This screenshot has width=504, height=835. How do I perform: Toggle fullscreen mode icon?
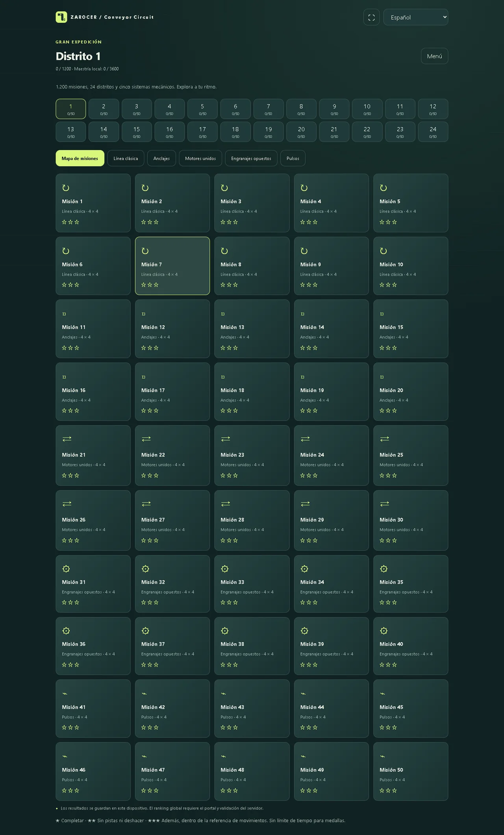coord(371,17)
